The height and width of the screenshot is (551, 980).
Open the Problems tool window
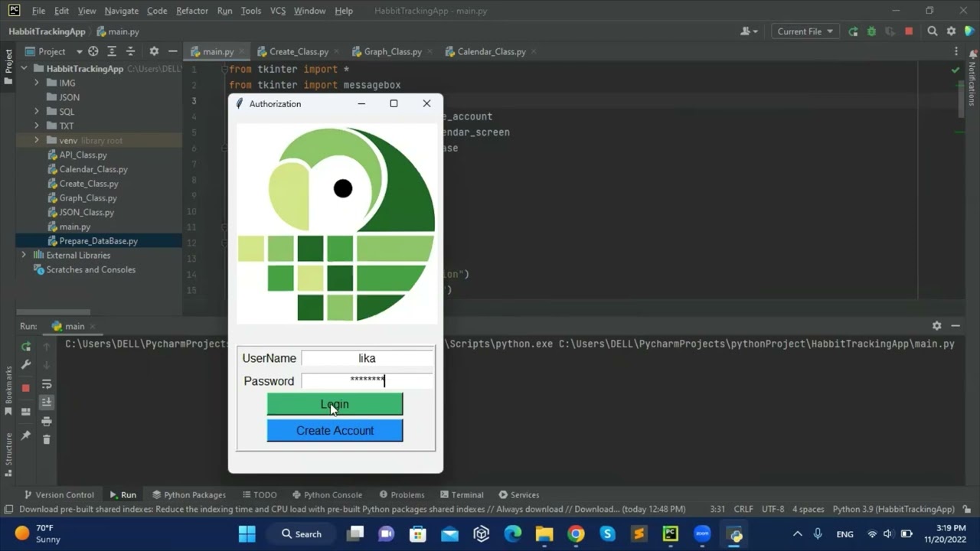tap(402, 494)
